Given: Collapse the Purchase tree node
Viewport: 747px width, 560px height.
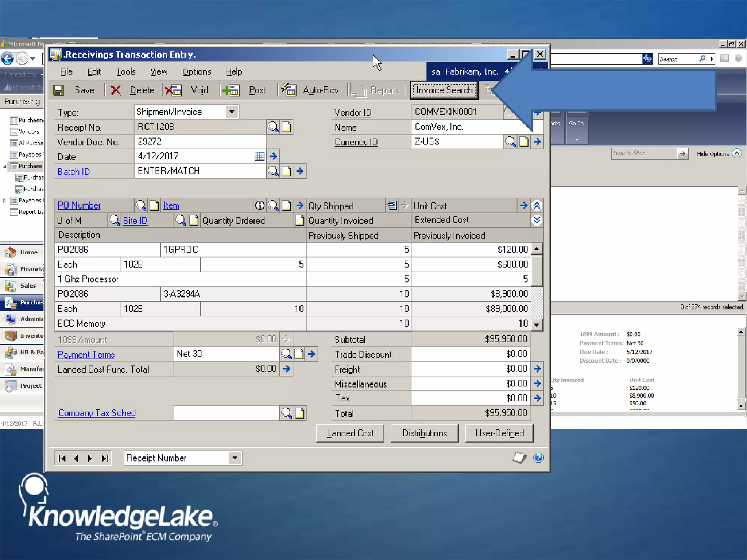Looking at the screenshot, I should (5, 166).
